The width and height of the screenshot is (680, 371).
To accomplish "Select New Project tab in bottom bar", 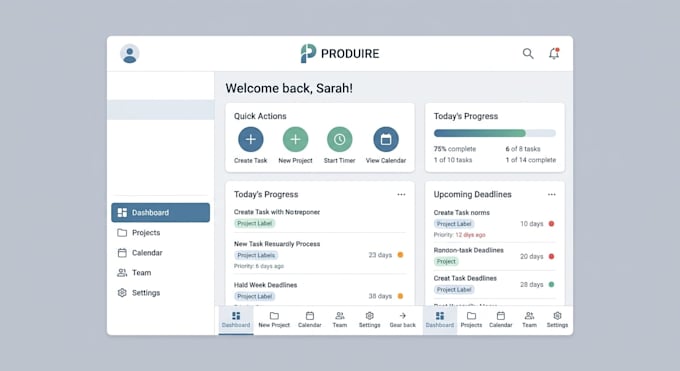I will (x=274, y=320).
